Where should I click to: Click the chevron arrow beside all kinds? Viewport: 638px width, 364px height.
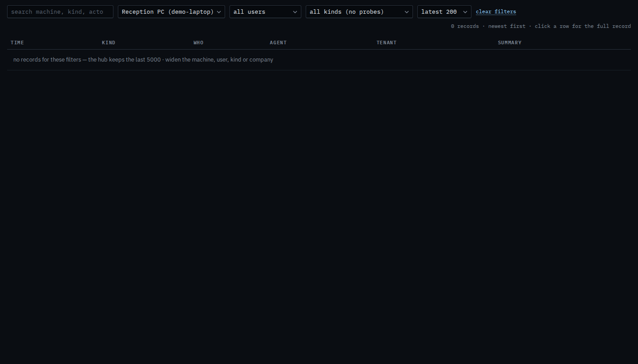(407, 12)
